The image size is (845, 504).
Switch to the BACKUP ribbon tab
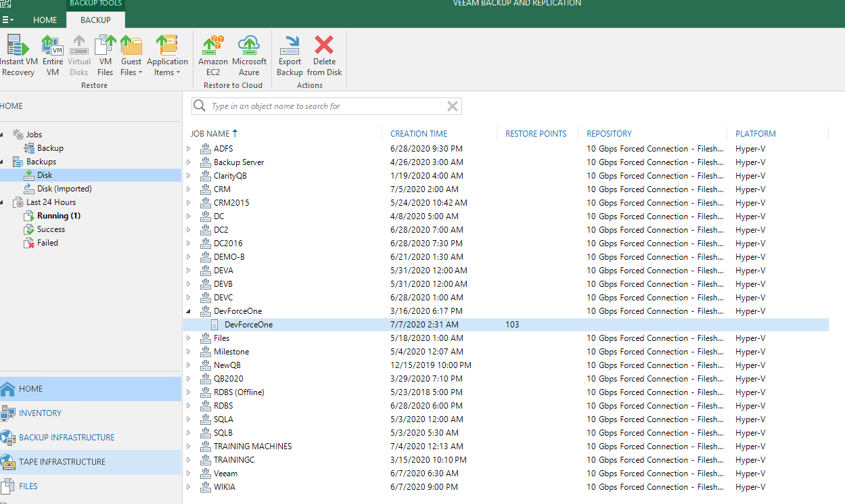95,20
